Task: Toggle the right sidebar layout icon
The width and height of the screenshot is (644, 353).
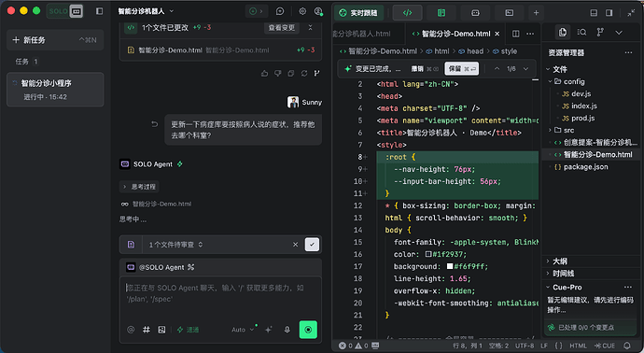Action: pyautogui.click(x=609, y=13)
